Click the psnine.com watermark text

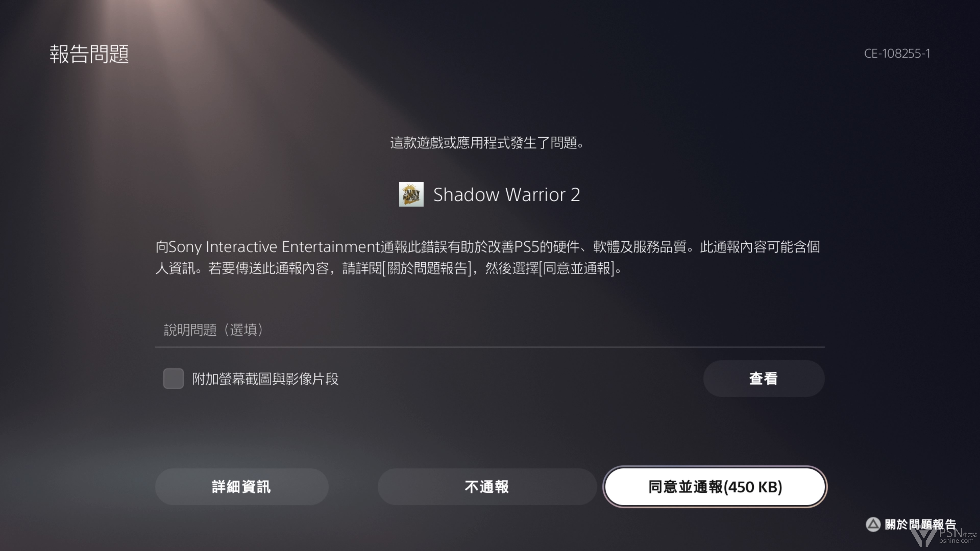pyautogui.click(x=956, y=541)
